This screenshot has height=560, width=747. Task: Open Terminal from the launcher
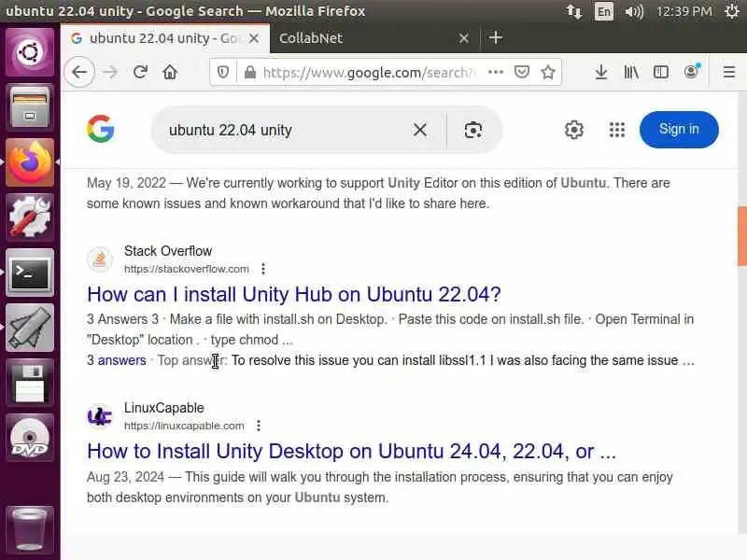pyautogui.click(x=30, y=273)
